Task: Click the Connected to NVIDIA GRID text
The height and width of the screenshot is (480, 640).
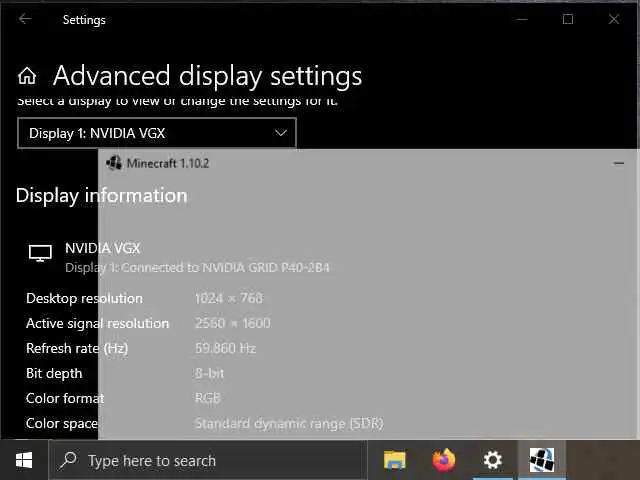Action: tap(225, 268)
